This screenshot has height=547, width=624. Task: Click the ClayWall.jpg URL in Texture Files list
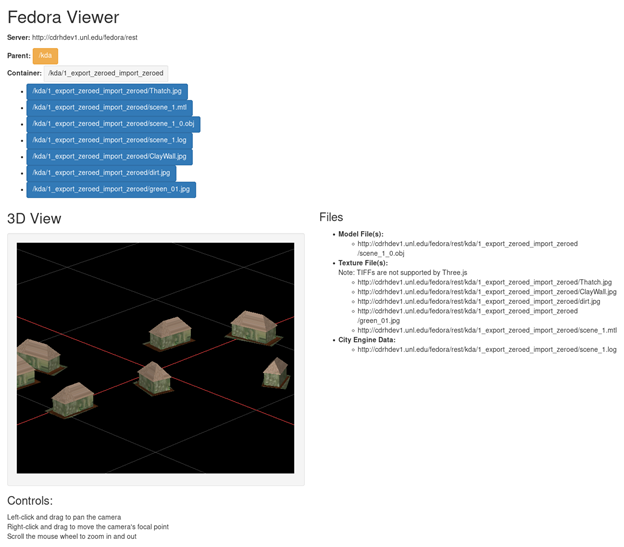pyautogui.click(x=486, y=292)
